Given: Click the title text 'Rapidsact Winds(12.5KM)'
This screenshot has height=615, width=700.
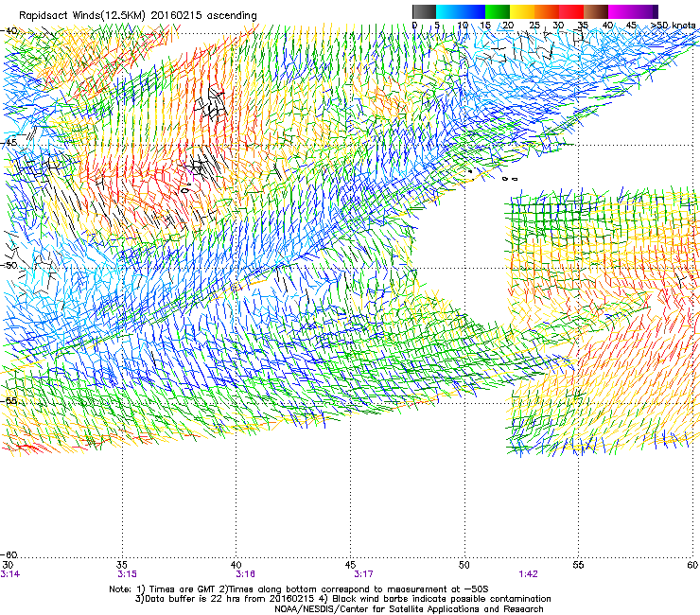Looking at the screenshot, I should tap(82, 16).
